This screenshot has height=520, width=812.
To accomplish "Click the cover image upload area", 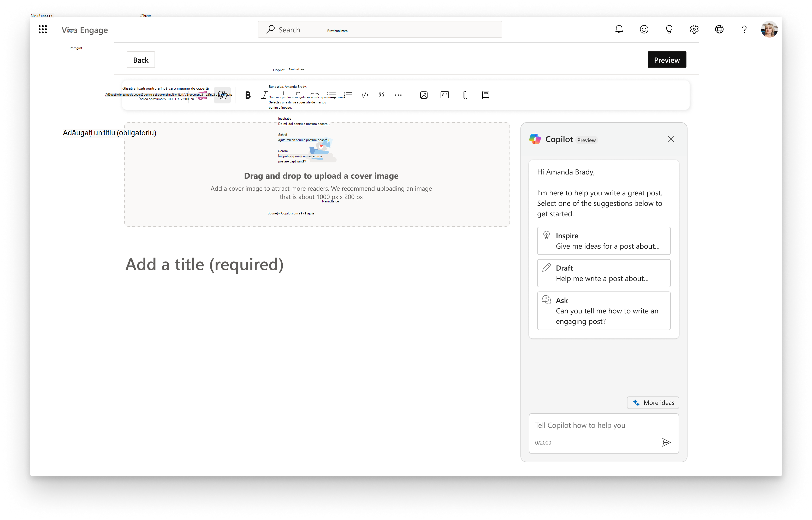I will click(317, 174).
